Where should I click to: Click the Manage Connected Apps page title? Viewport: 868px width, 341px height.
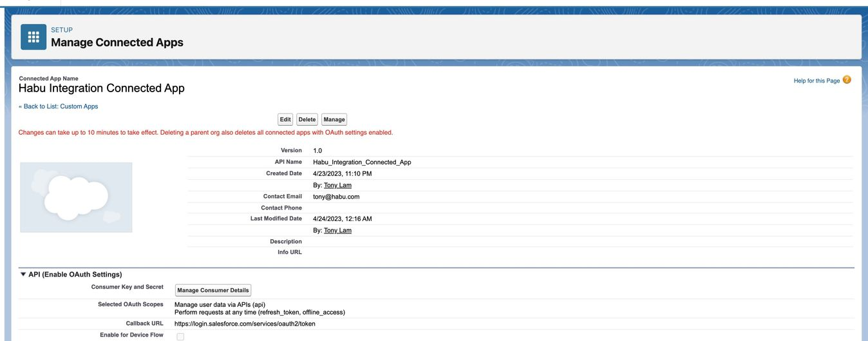(117, 43)
